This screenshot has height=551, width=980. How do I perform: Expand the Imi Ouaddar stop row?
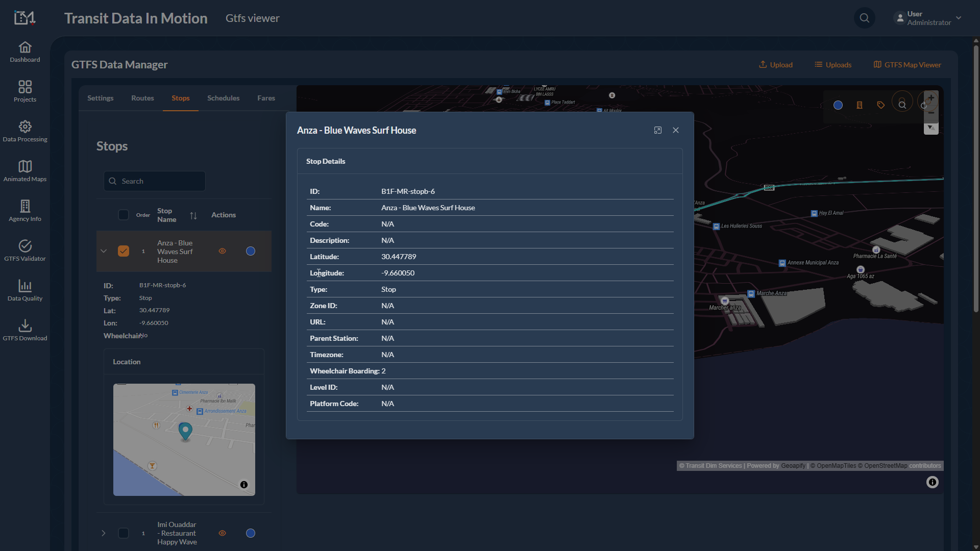(x=104, y=533)
